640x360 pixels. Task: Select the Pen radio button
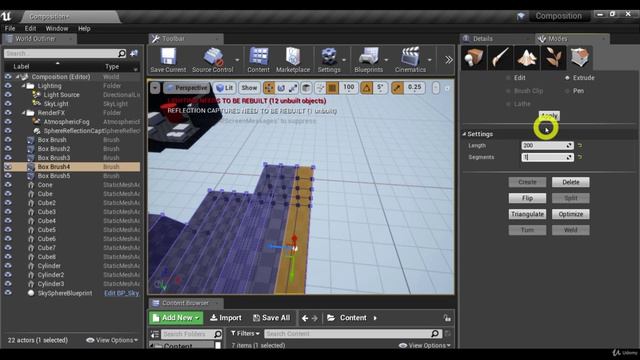pos(567,91)
